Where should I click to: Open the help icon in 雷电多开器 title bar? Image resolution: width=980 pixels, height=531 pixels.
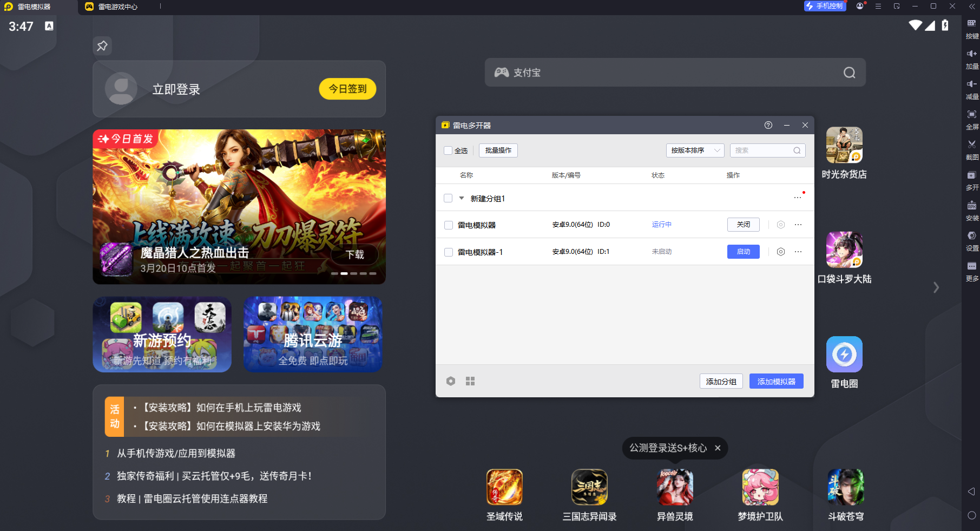pos(768,125)
